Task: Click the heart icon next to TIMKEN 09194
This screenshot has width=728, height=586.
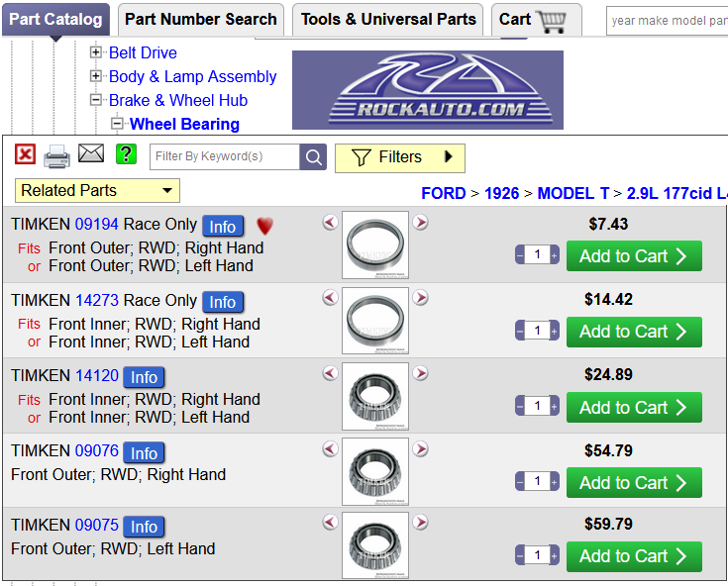Action: [264, 227]
